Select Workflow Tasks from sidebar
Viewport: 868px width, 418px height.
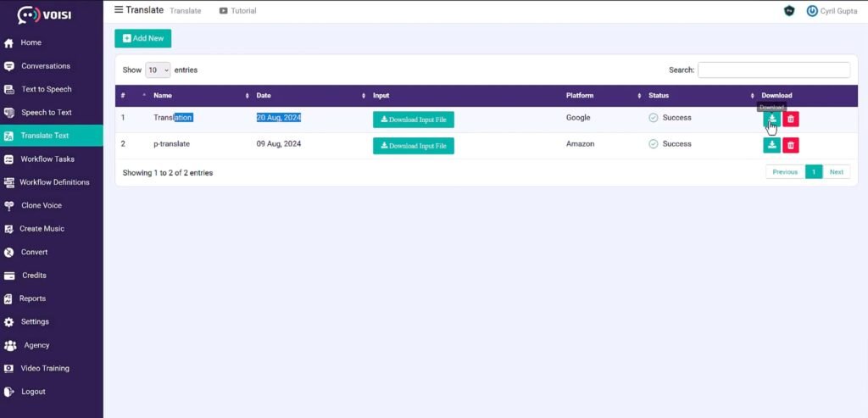coord(47,159)
